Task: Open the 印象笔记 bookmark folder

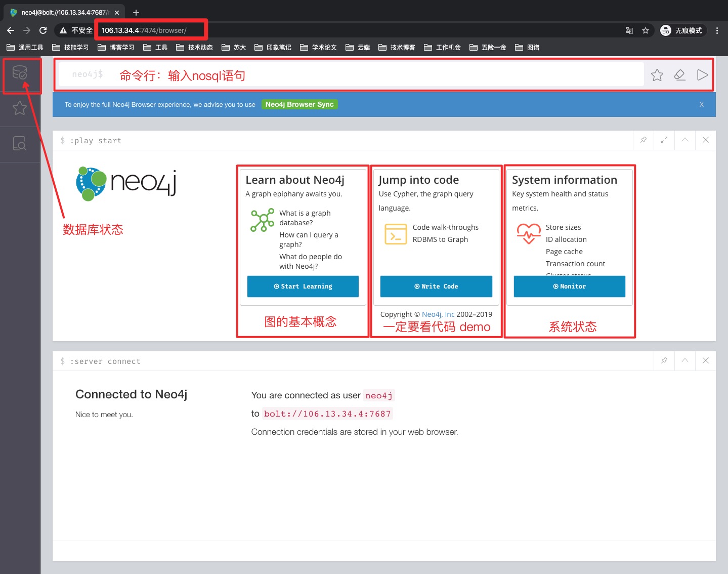Action: pyautogui.click(x=273, y=48)
